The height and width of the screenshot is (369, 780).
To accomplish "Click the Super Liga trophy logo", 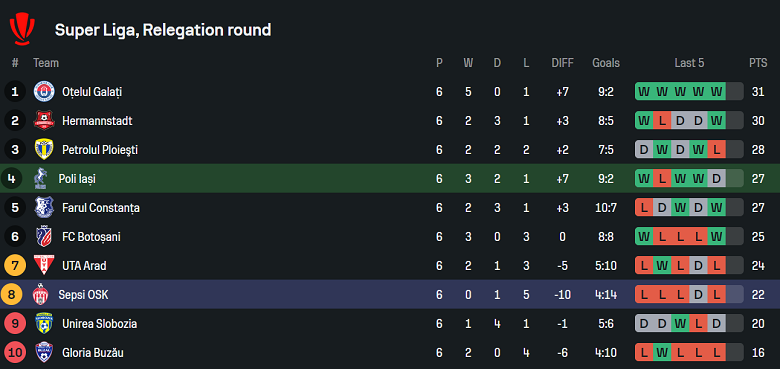I will point(22,29).
